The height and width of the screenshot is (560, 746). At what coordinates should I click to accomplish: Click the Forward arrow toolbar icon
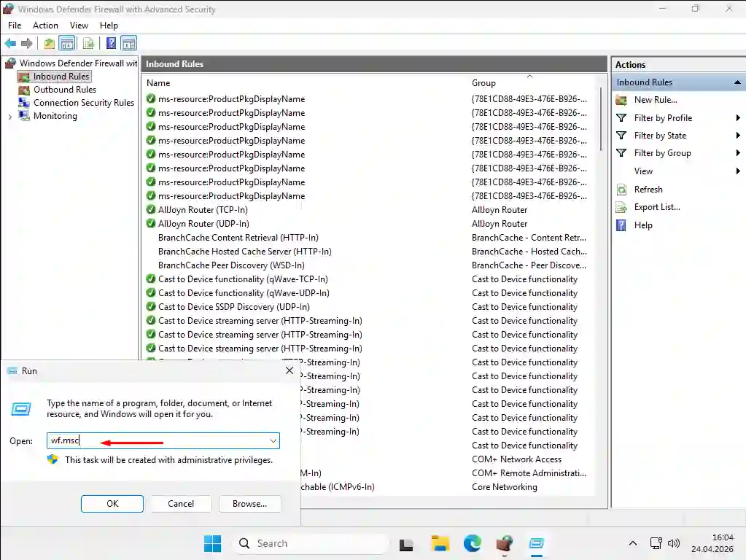click(x=27, y=43)
